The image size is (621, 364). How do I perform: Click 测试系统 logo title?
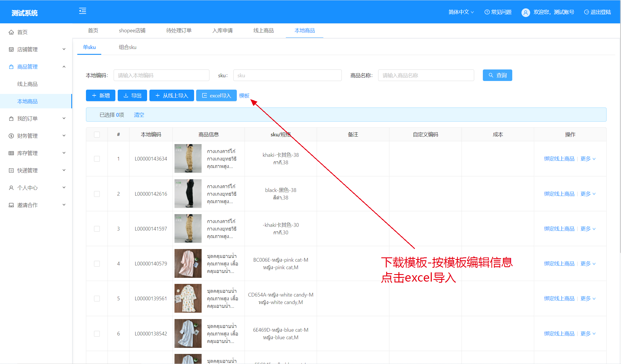[25, 13]
